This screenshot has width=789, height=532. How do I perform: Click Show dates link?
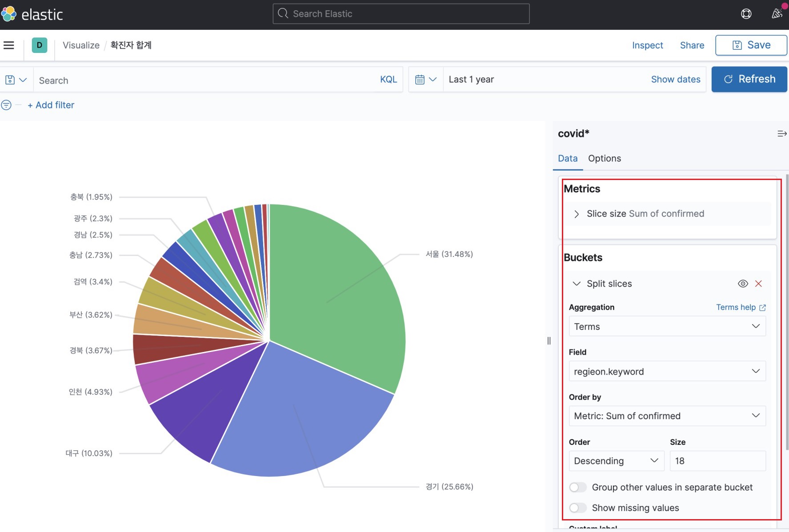tap(676, 80)
